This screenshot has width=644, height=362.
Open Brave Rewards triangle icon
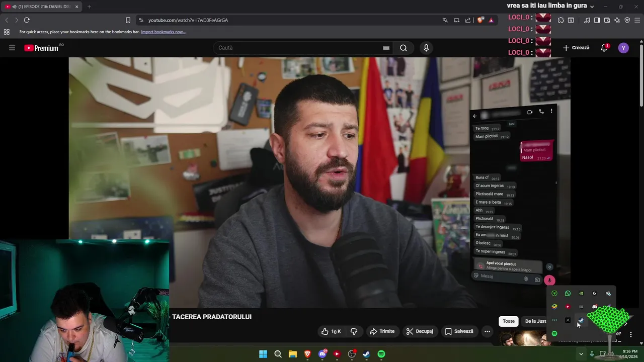point(491,20)
